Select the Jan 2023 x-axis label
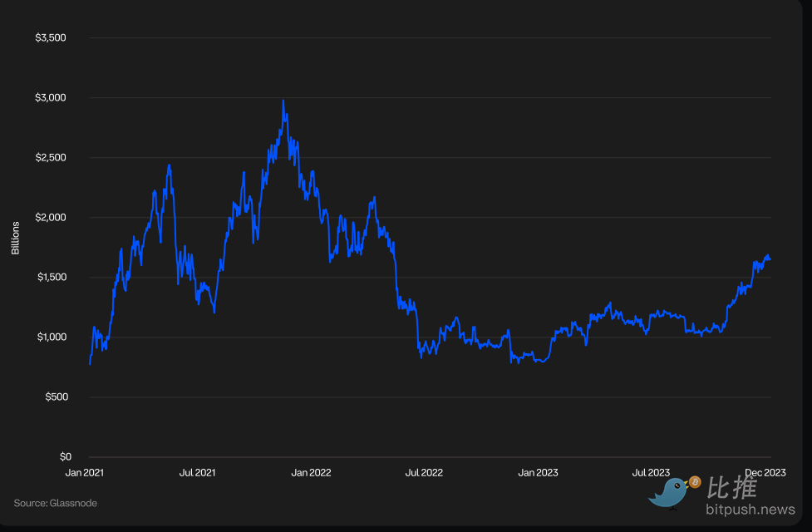 [538, 472]
